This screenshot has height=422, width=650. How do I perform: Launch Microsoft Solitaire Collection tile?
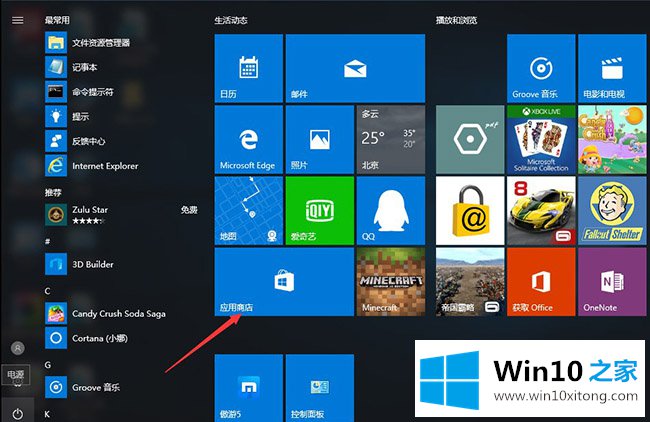(x=541, y=139)
